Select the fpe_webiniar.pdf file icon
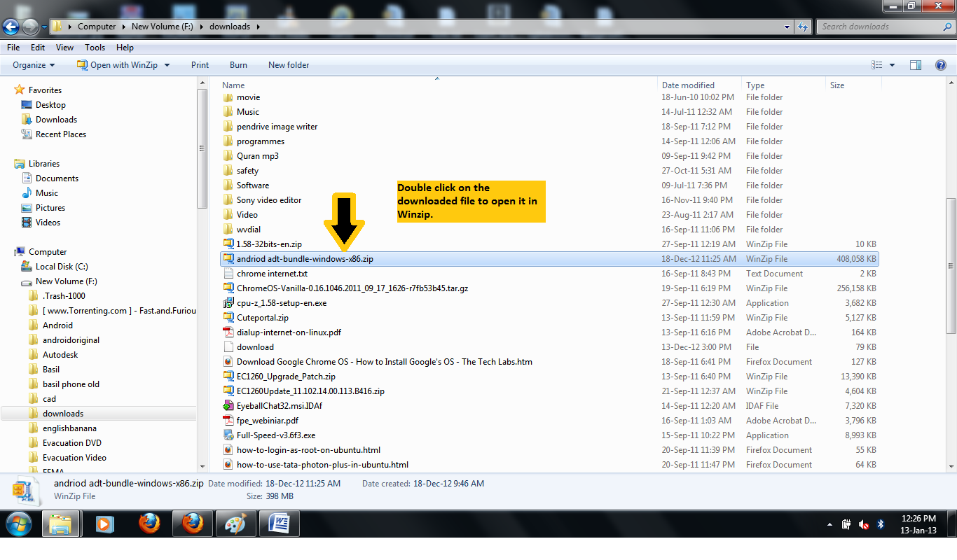The width and height of the screenshot is (957, 560). pos(228,421)
